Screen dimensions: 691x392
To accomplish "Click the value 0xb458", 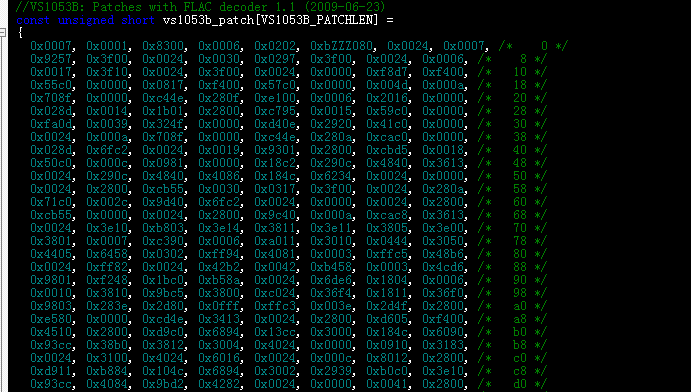I will 331,267.
